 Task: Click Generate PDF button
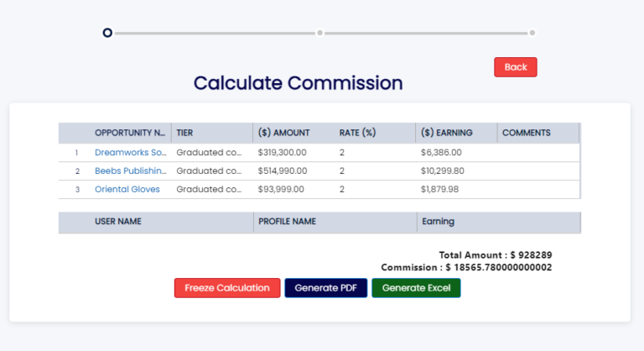(x=325, y=288)
